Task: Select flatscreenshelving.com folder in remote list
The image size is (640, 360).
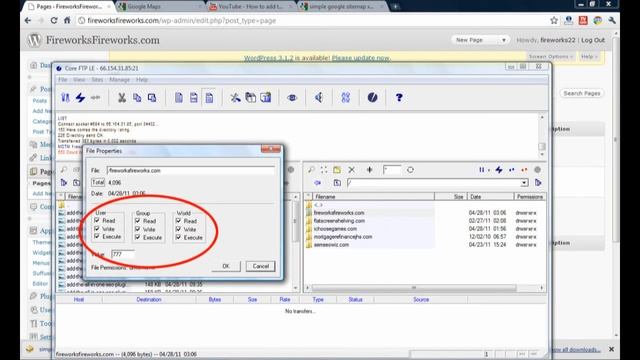Action: tap(339, 221)
